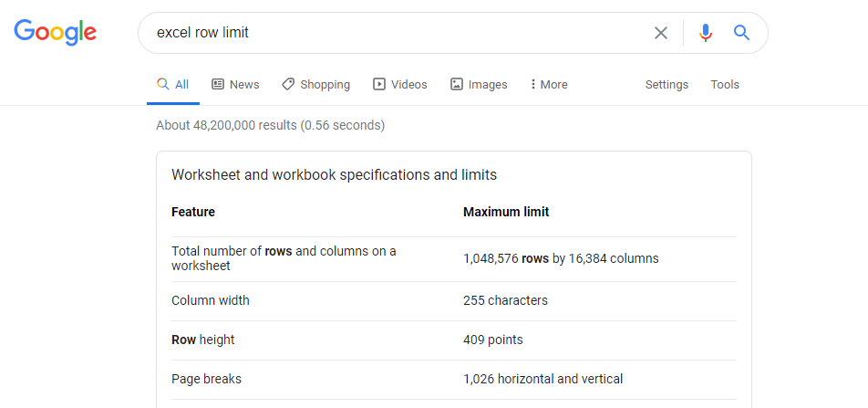Clear the search box with X icon

660,33
